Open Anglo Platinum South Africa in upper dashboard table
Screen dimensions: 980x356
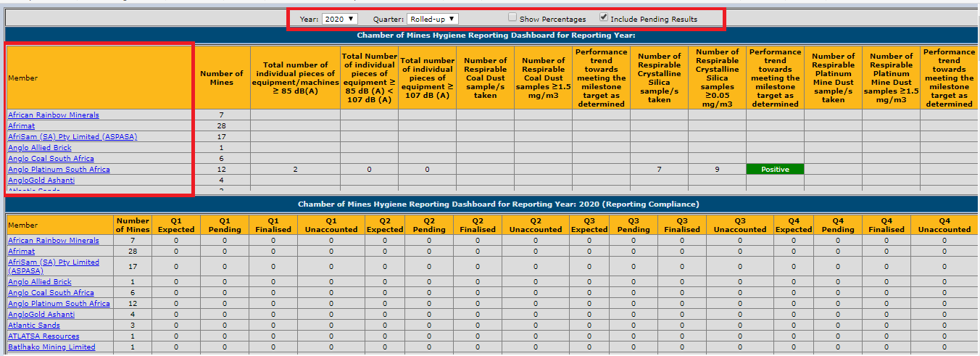tap(59, 169)
